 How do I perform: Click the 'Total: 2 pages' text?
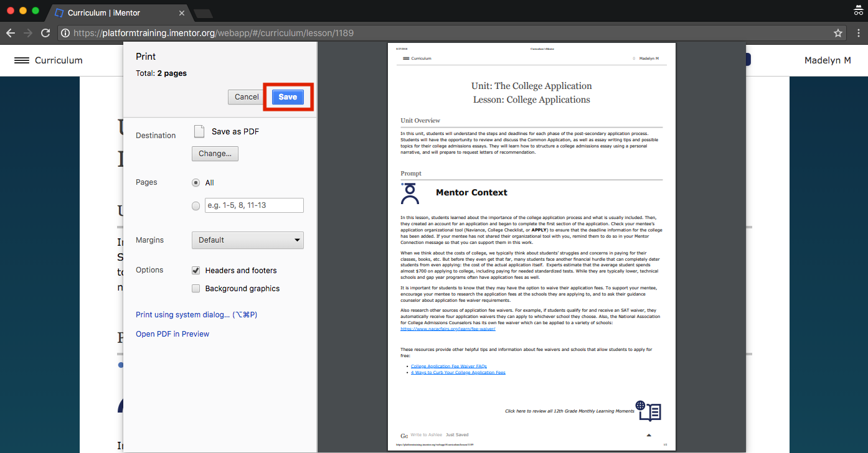coord(161,73)
